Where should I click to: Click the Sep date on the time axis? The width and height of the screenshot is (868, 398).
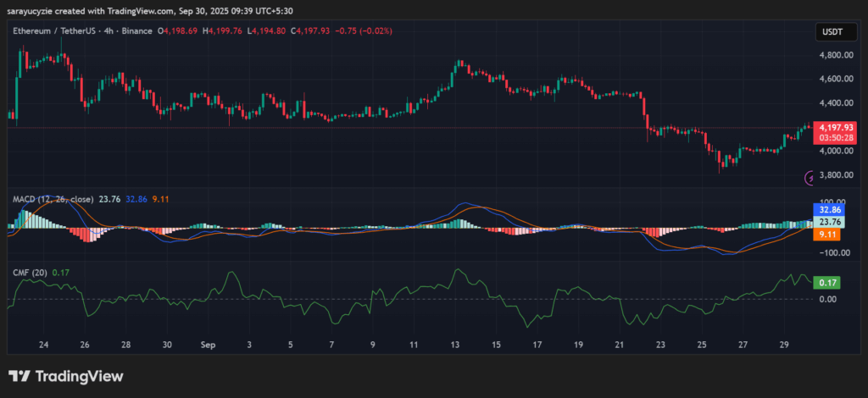[x=209, y=345]
